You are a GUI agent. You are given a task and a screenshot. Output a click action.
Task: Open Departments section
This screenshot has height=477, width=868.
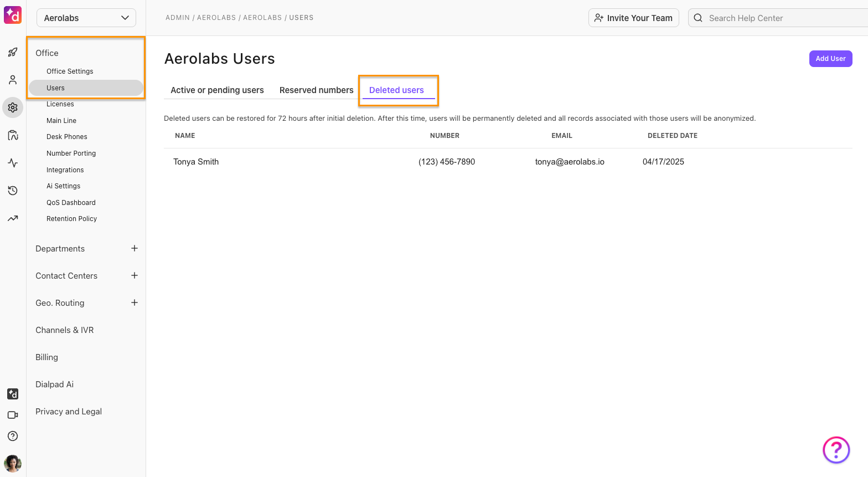(x=60, y=249)
